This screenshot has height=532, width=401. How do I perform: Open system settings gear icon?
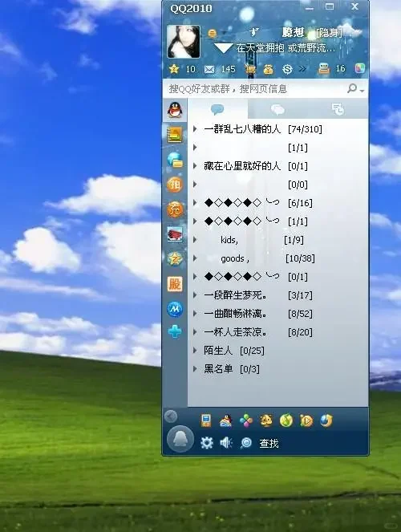tap(206, 443)
